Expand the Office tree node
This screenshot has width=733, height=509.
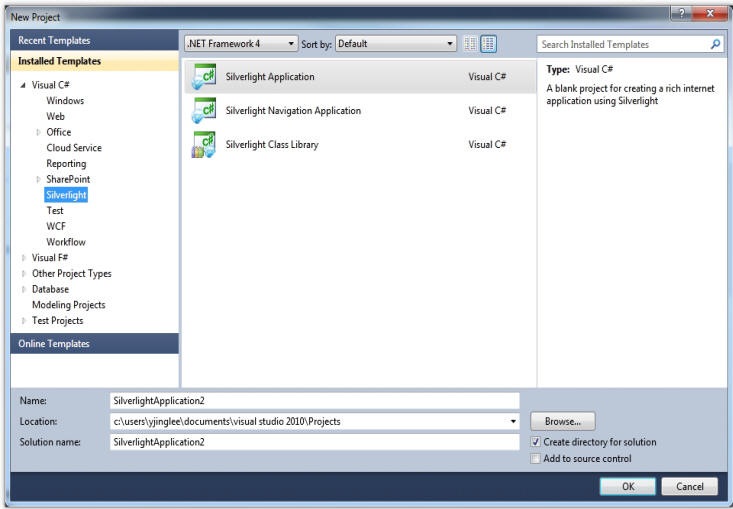[x=38, y=132]
